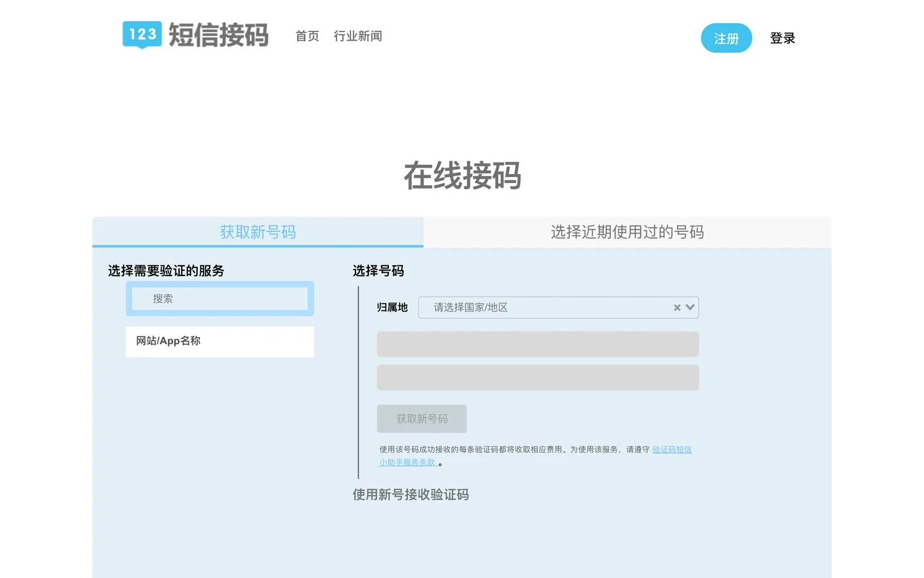Open the 首页 navigation item
This screenshot has width=924, height=578.
click(x=307, y=36)
